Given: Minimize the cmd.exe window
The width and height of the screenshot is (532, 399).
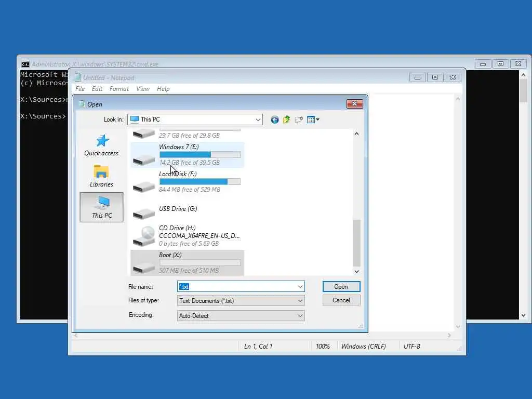Looking at the screenshot, I should (483, 64).
